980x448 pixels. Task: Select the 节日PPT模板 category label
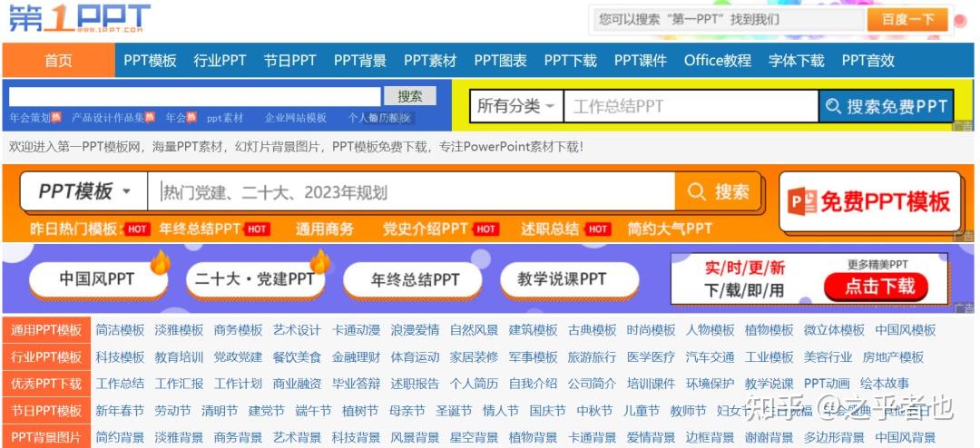[x=46, y=411]
